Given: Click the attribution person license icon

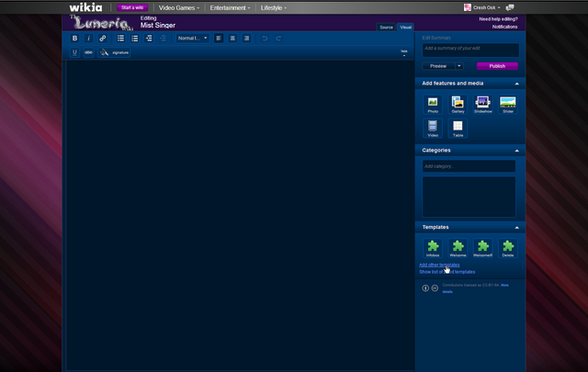Looking at the screenshot, I should [425, 288].
